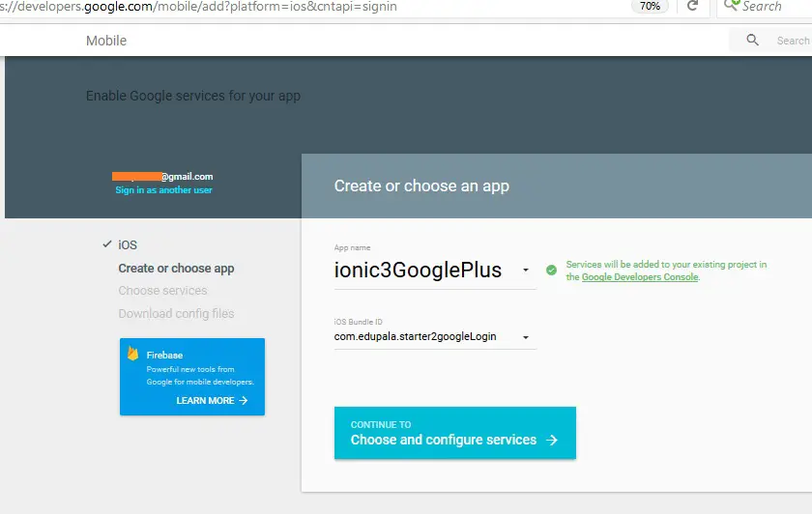This screenshot has width=812, height=514.
Task: Select the iOS step in sidebar
Action: pos(128,244)
